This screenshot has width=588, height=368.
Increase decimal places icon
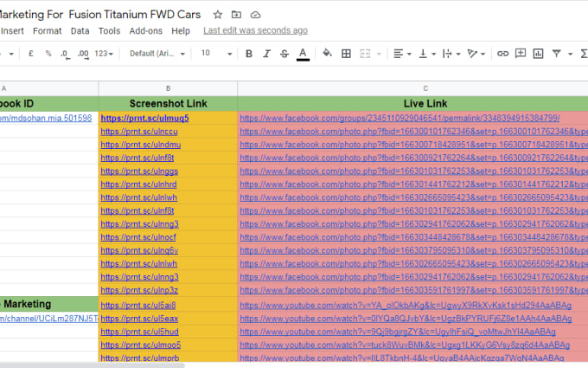[83, 55]
